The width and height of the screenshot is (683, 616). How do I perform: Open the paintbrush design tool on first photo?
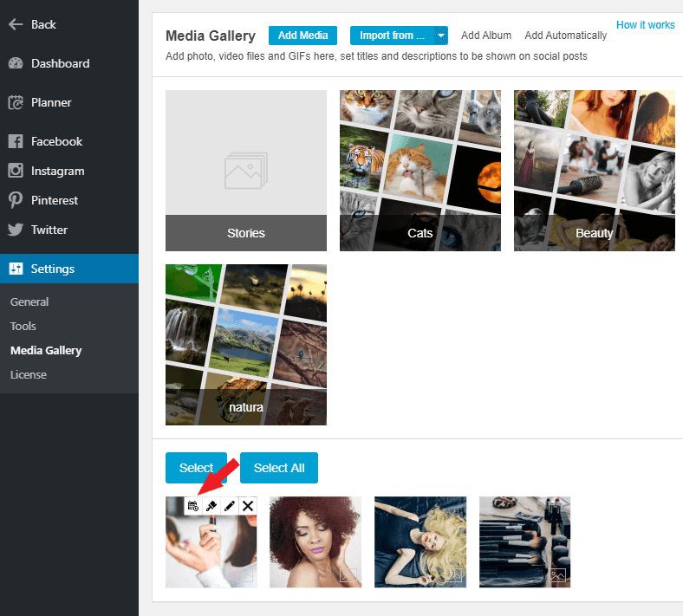211,506
